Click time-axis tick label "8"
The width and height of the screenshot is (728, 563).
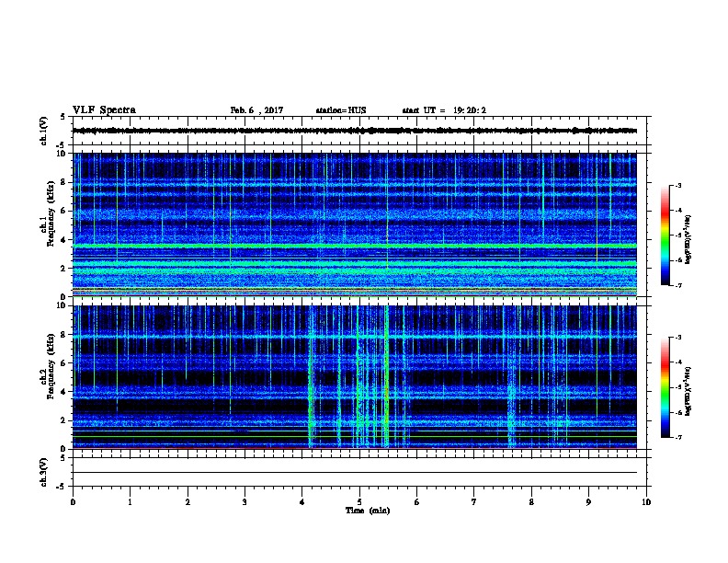pyautogui.click(x=531, y=502)
